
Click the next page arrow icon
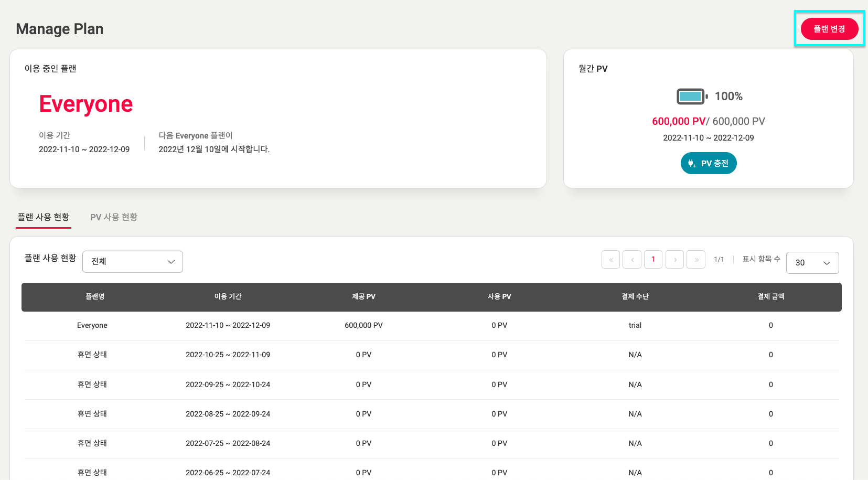(x=674, y=259)
